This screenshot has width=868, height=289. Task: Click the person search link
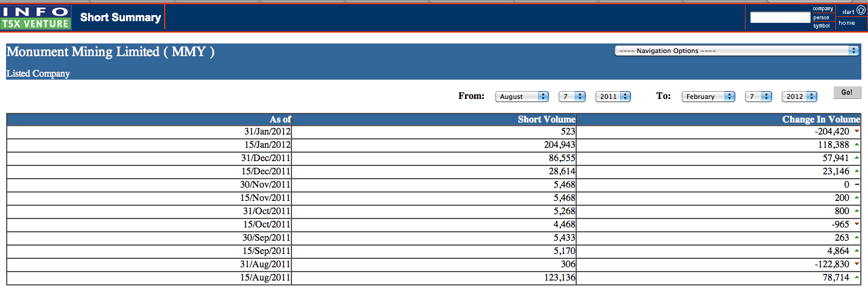[x=820, y=17]
